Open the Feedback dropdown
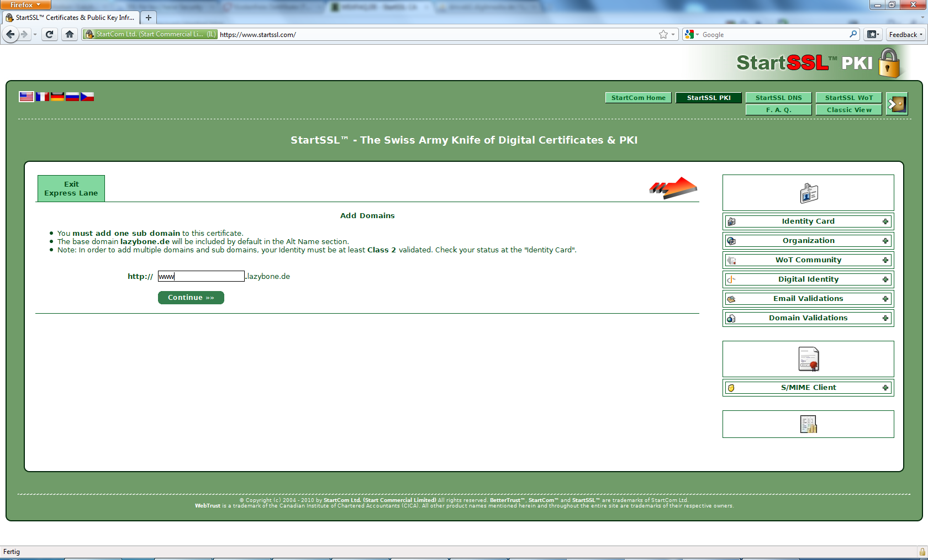This screenshot has height=560, width=928. point(905,34)
